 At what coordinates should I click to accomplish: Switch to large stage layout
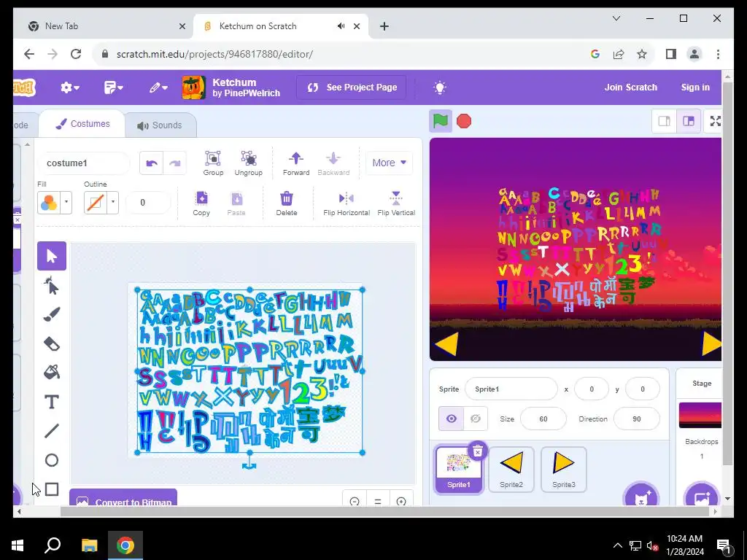(x=689, y=121)
